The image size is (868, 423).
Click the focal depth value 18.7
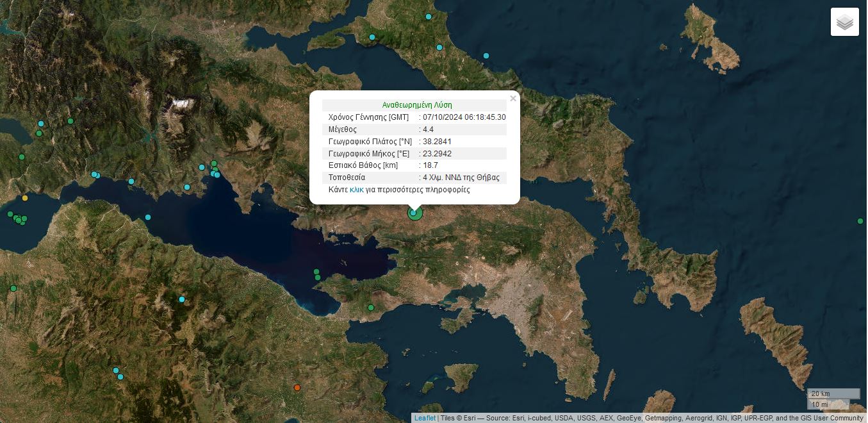pos(430,165)
